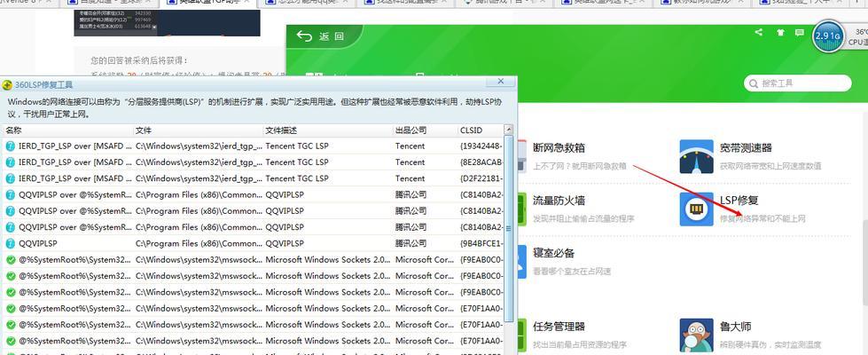The width and height of the screenshot is (868, 355).
Task: Go back with the 返回 button
Action: tap(322, 36)
